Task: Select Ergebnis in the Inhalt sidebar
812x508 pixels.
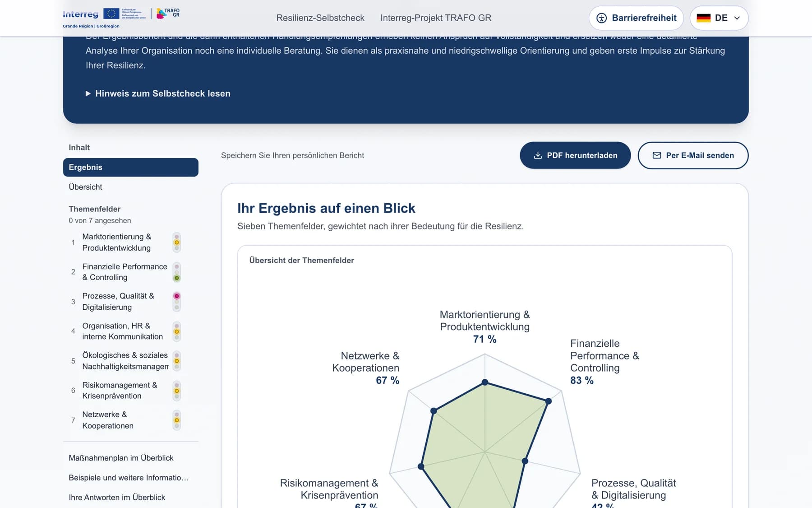Action: 131,167
